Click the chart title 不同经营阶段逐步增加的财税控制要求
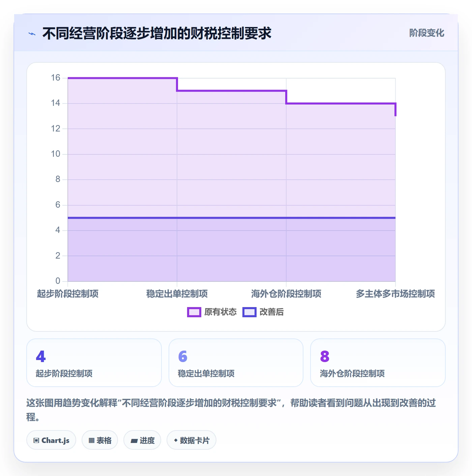The width and height of the screenshot is (472, 476). 157,33
